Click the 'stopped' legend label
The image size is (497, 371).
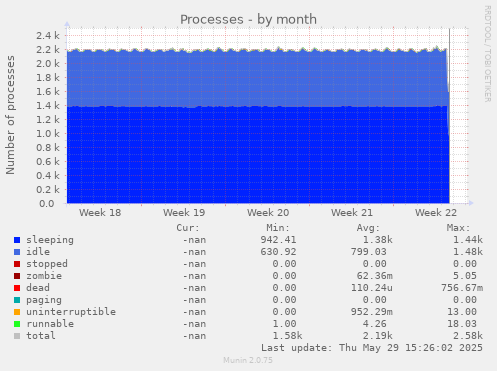tap(47, 264)
